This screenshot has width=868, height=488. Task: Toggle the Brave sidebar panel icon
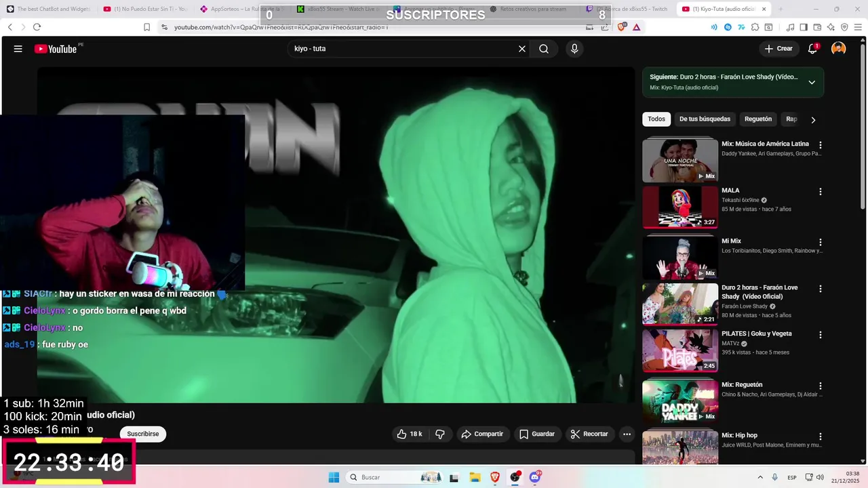coord(804,27)
